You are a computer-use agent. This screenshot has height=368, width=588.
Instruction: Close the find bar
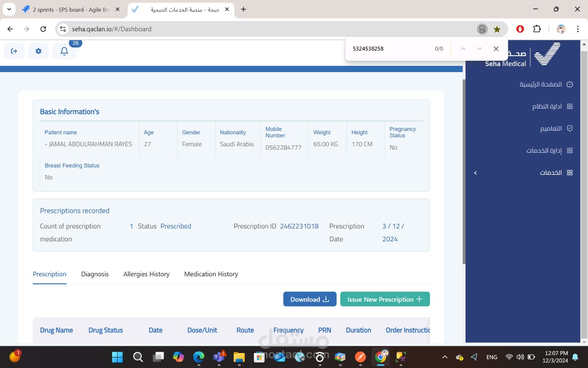496,49
